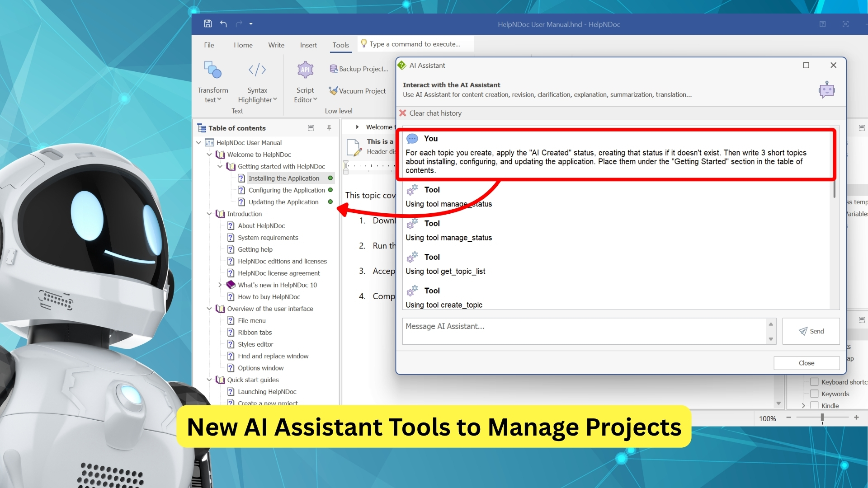Click the Transform text icon

click(212, 70)
